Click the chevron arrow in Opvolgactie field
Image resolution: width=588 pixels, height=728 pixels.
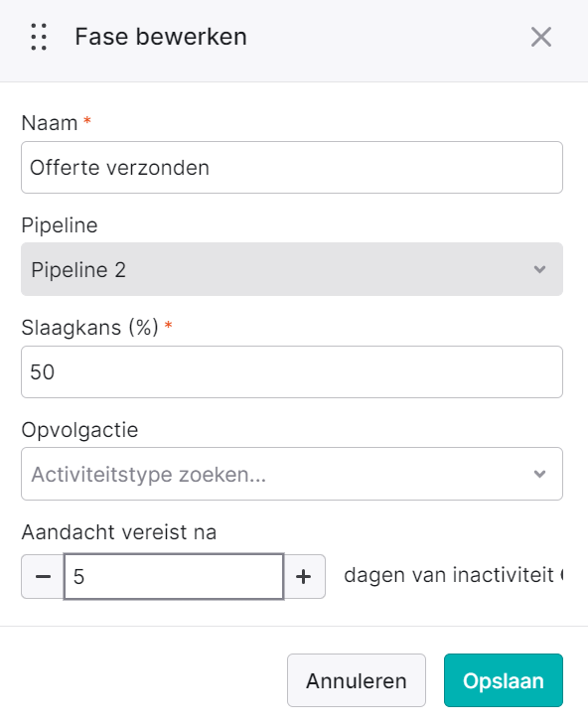click(x=539, y=474)
